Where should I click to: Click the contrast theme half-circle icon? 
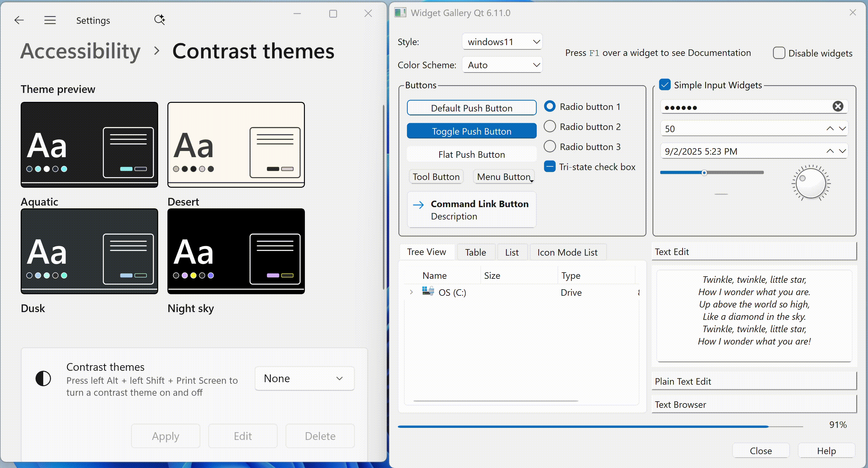click(x=43, y=378)
